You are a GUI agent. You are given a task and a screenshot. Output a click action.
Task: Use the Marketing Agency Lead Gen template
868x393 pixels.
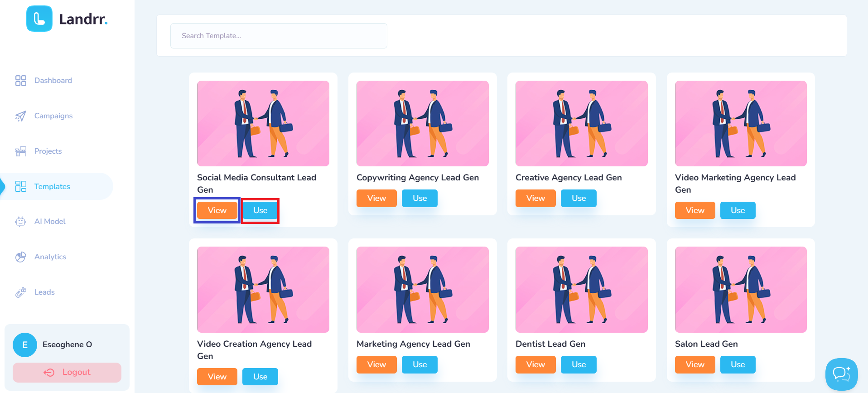[x=420, y=364]
